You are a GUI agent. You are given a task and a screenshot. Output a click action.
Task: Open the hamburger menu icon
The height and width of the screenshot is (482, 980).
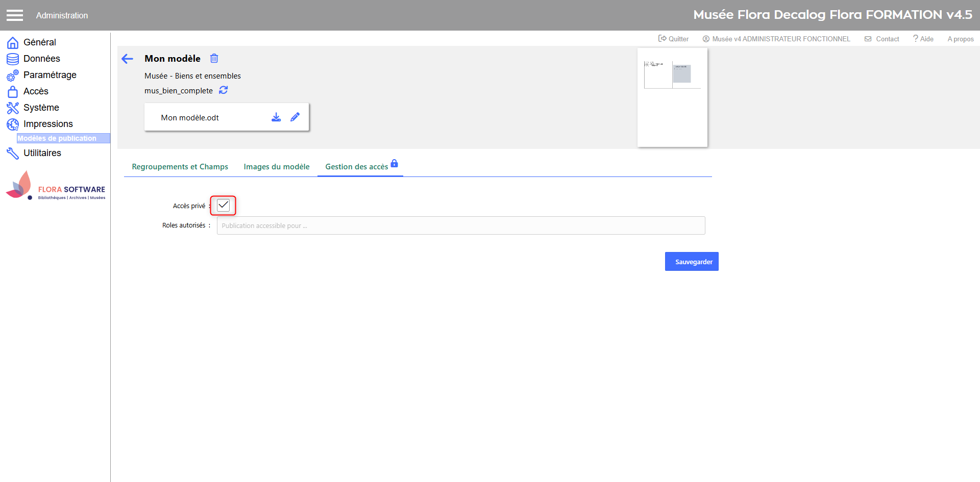click(15, 15)
